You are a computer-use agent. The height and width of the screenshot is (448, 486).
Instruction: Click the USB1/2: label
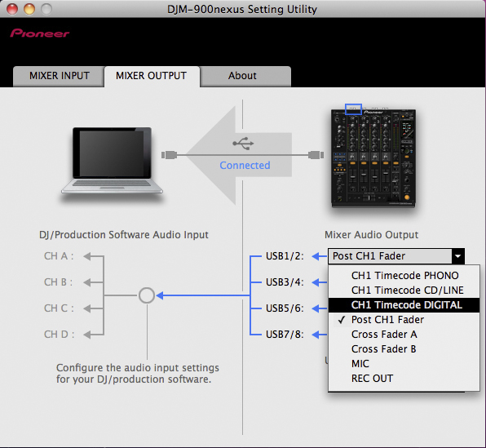[x=285, y=256]
